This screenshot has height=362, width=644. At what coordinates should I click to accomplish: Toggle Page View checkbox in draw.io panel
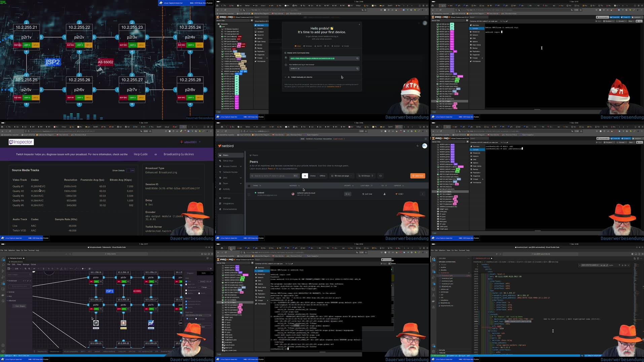coord(186,284)
